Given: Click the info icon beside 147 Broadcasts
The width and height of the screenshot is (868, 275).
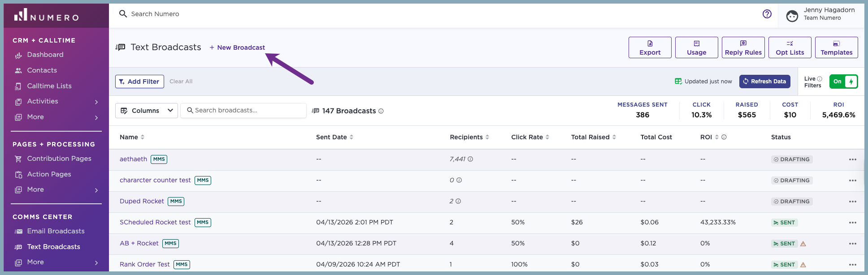Looking at the screenshot, I should [x=381, y=111].
